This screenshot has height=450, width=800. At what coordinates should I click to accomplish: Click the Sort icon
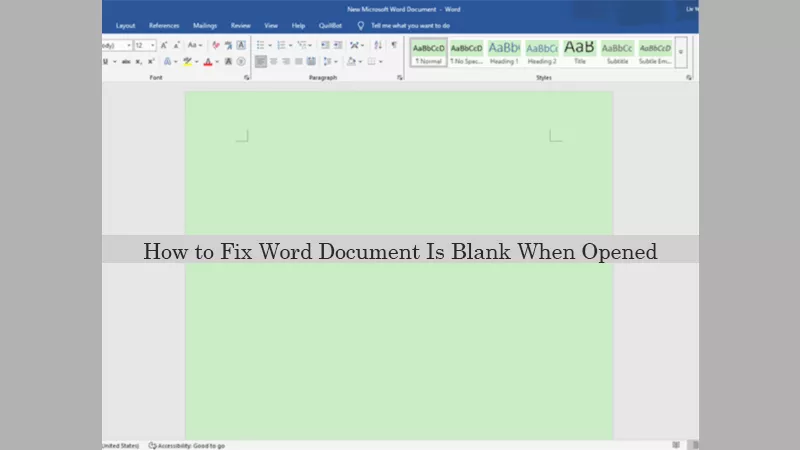tap(378, 45)
